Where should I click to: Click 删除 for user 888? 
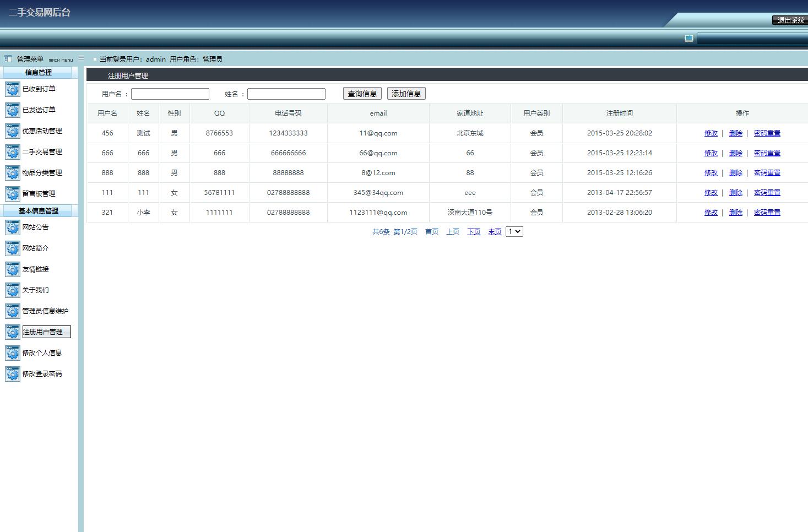[736, 173]
